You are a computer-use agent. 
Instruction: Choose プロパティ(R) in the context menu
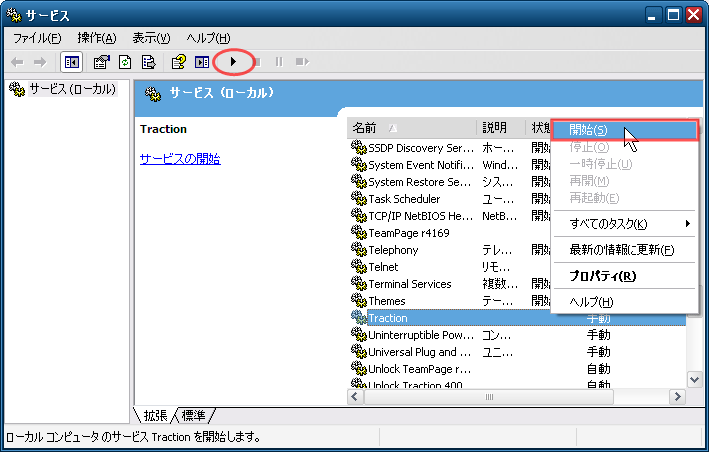[625, 276]
